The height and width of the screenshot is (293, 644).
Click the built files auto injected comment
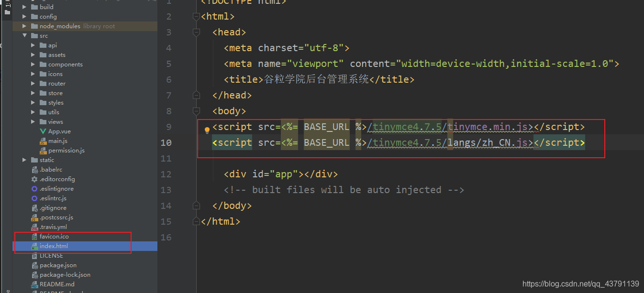(x=344, y=190)
